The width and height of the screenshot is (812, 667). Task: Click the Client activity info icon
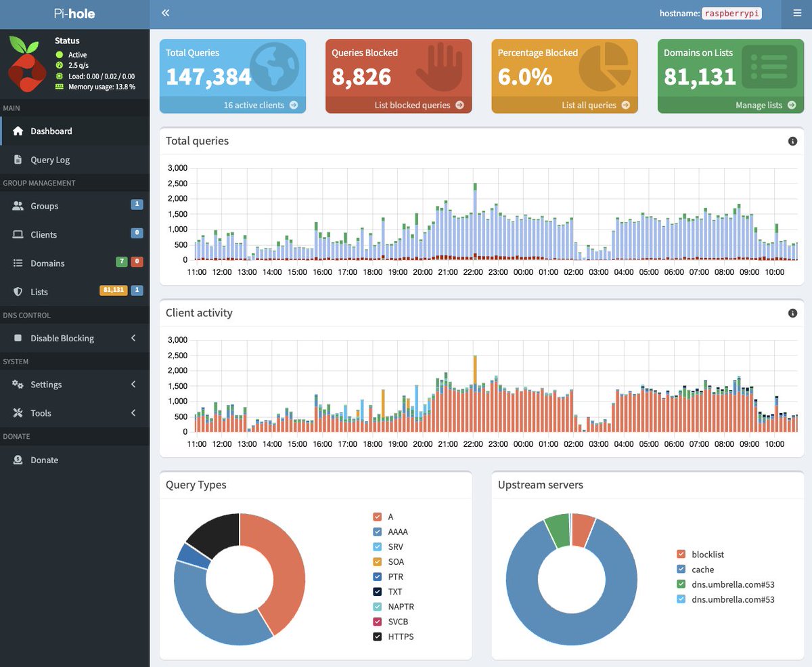(x=792, y=313)
